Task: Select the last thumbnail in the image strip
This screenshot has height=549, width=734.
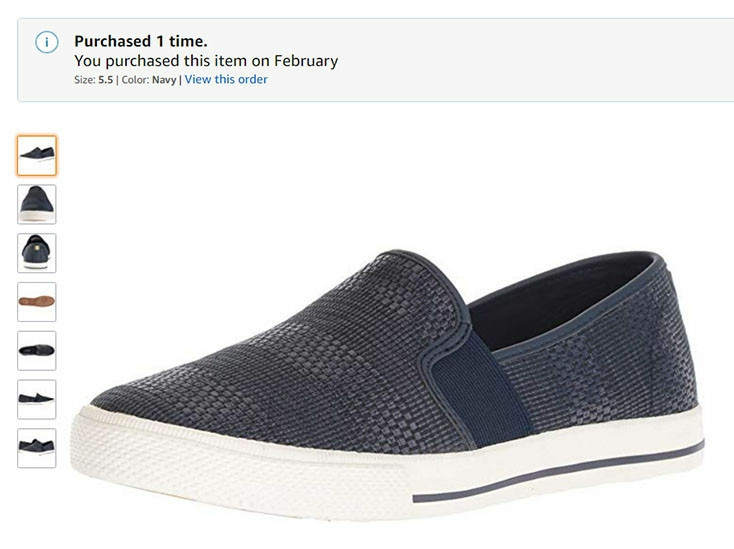Action: point(37,448)
